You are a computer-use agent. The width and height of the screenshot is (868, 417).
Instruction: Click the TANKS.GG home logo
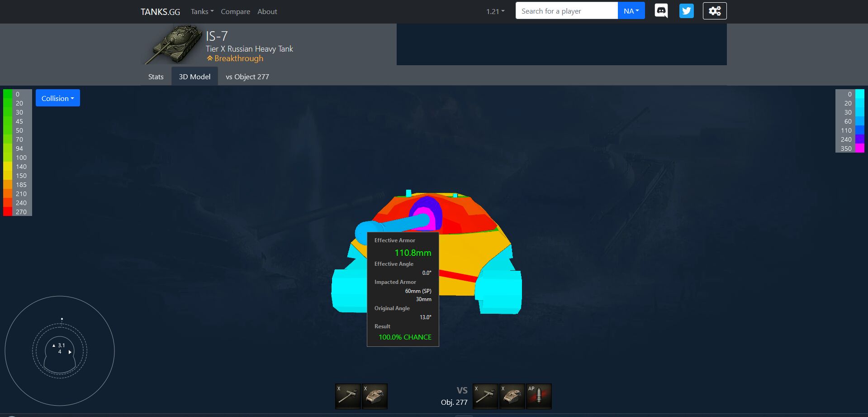pos(160,12)
